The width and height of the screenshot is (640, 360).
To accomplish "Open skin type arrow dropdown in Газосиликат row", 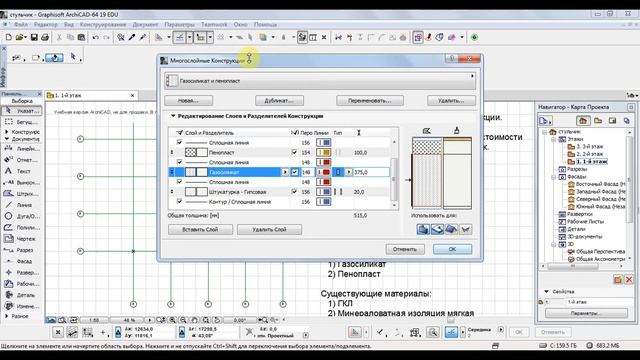I will 349,172.
